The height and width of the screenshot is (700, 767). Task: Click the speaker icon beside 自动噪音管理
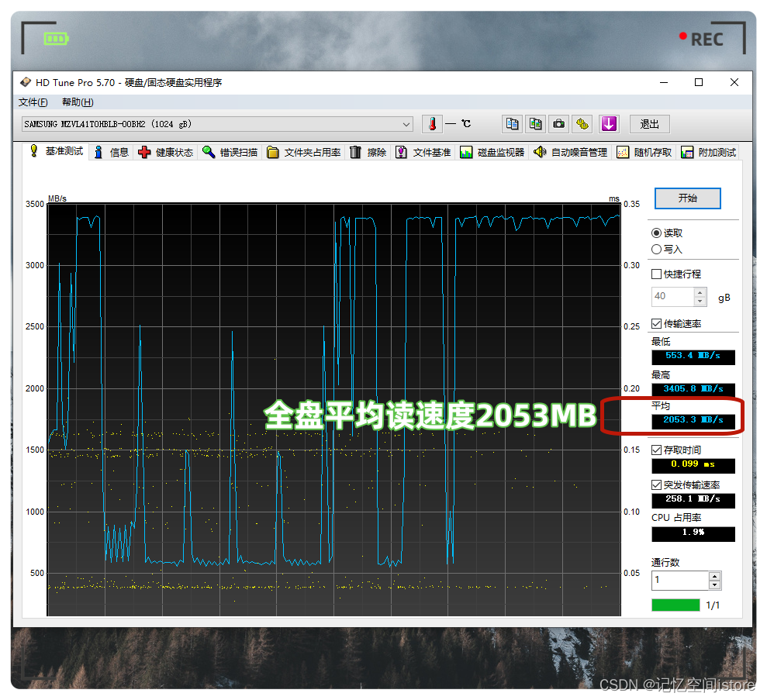point(540,152)
